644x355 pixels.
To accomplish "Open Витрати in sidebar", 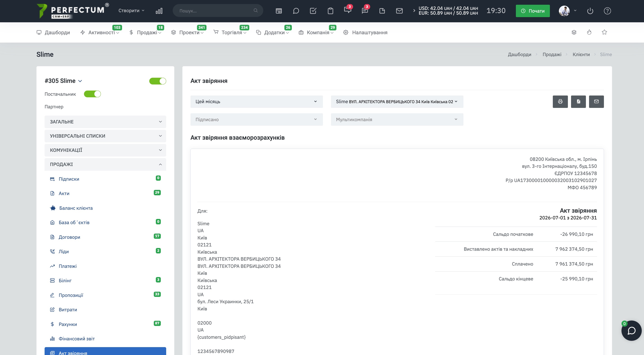I will 68,309.
